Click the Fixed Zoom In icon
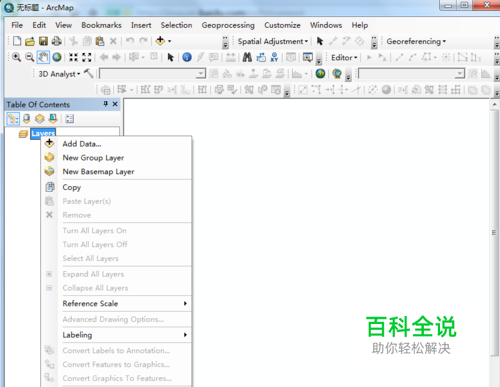The image size is (500, 387). coord(73,57)
